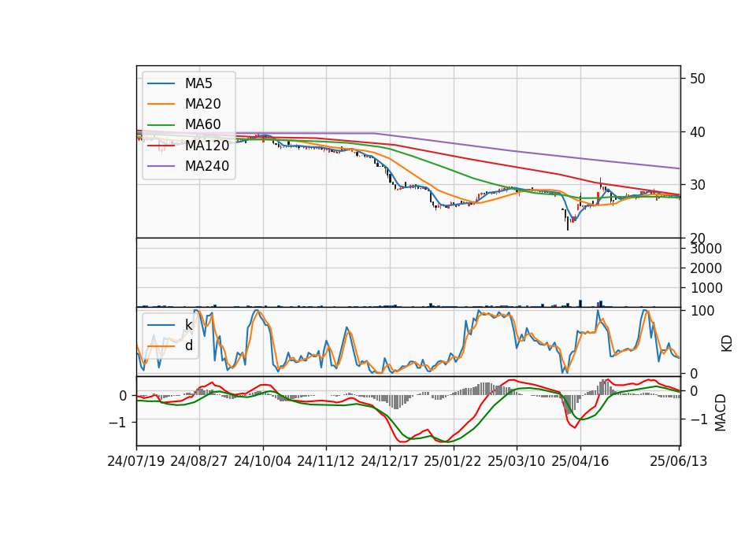
Task: Click the 25/06/13 date axis label
Action: [x=678, y=461]
